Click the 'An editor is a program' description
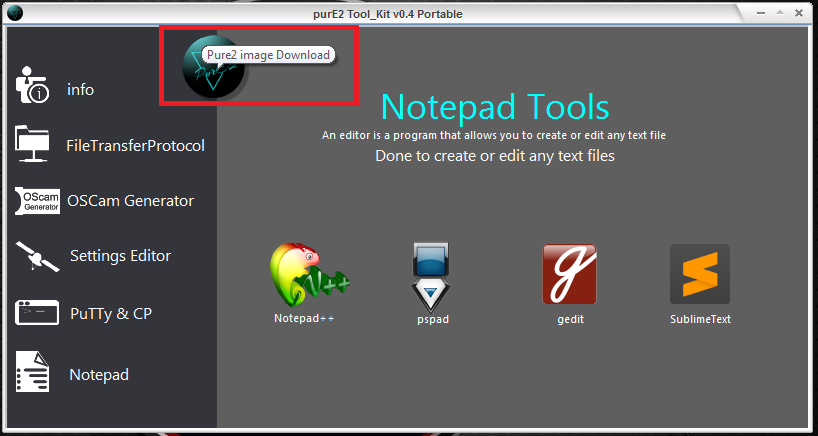 pos(494,136)
